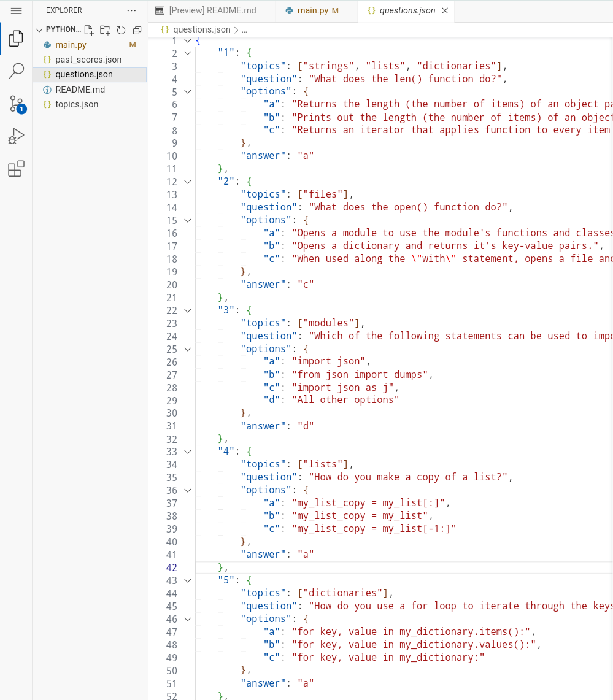Viewport: 613px width, 700px height.
Task: Collapse all folders in explorer
Action: point(137,30)
